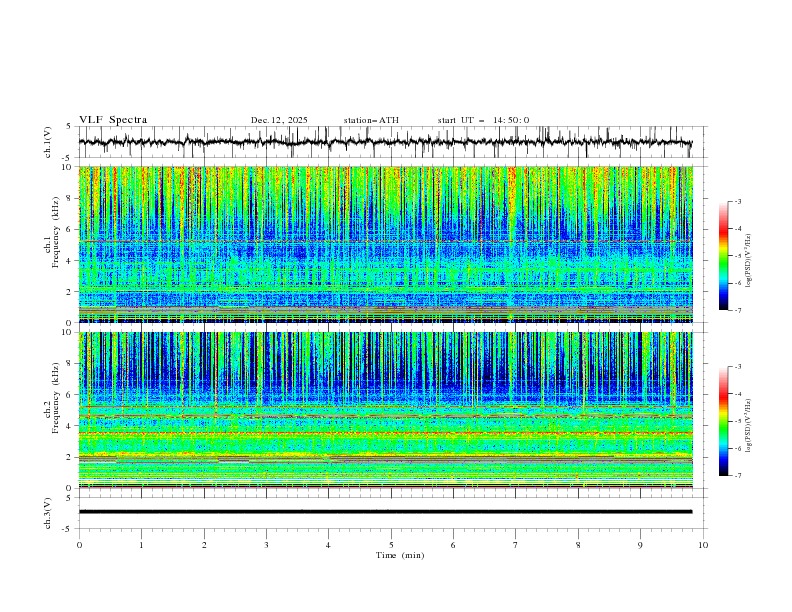
Task: Select the "station=ATH" label
Action: (x=371, y=120)
